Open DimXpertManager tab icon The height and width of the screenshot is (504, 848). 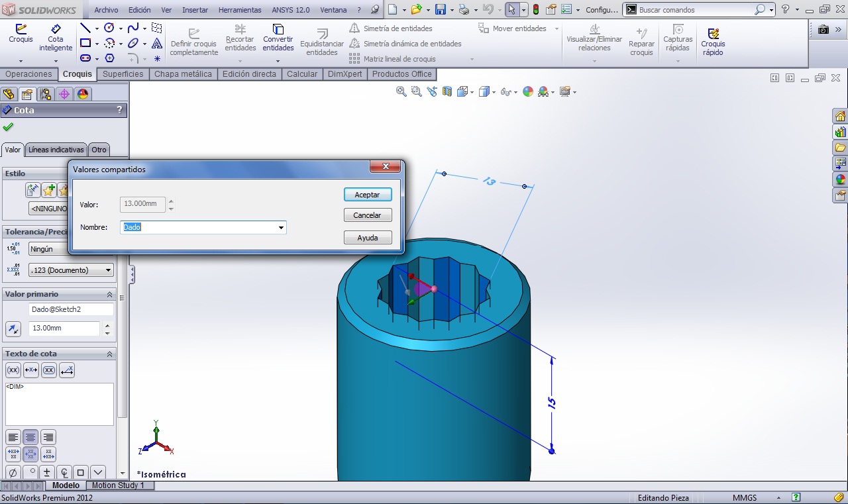click(x=64, y=94)
